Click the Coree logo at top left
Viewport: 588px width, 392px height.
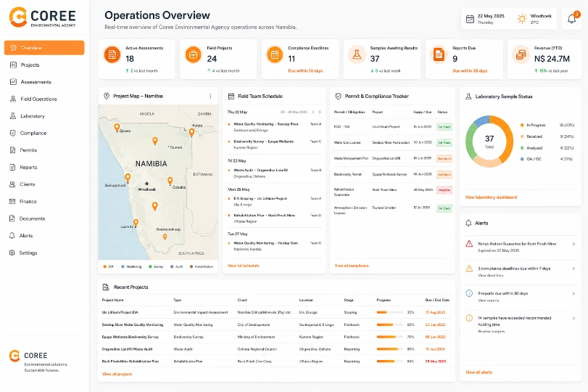pyautogui.click(x=42, y=17)
